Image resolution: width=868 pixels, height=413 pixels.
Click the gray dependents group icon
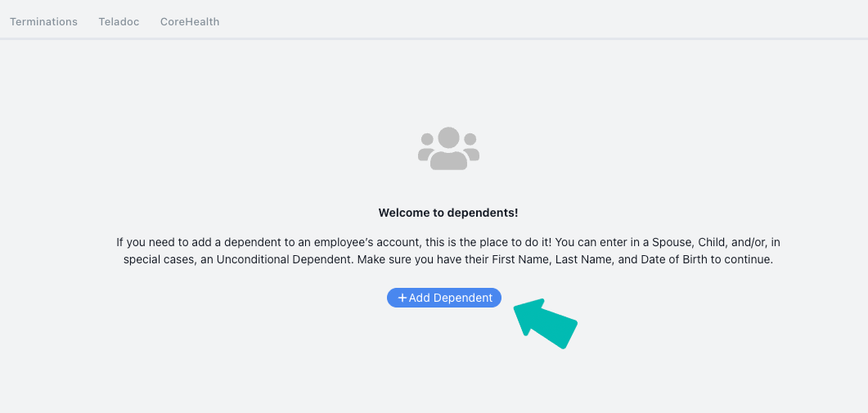448,148
